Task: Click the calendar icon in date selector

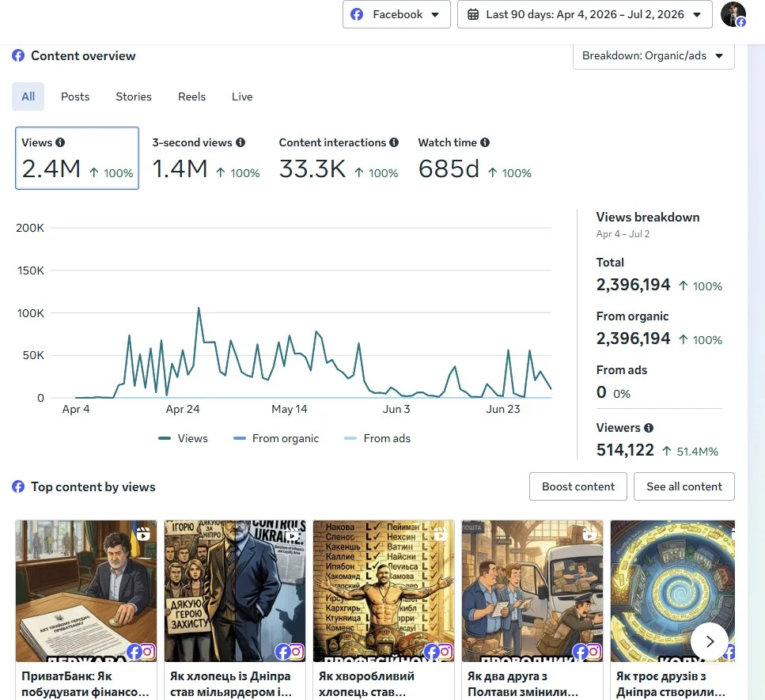Action: [x=473, y=15]
